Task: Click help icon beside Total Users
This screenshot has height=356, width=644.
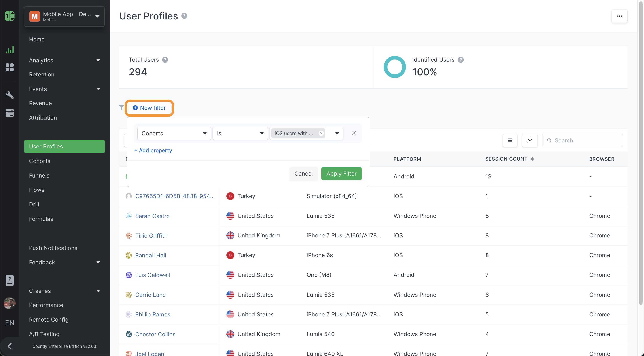Action: coord(165,60)
